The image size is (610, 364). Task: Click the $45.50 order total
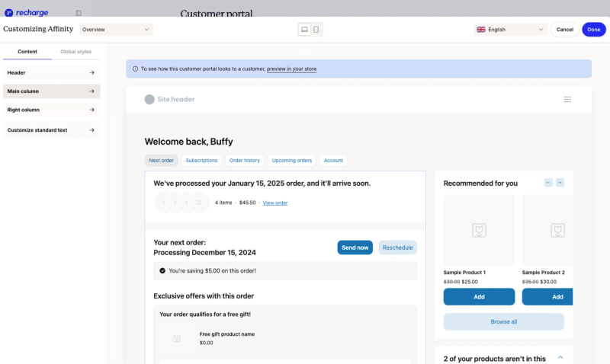point(247,203)
